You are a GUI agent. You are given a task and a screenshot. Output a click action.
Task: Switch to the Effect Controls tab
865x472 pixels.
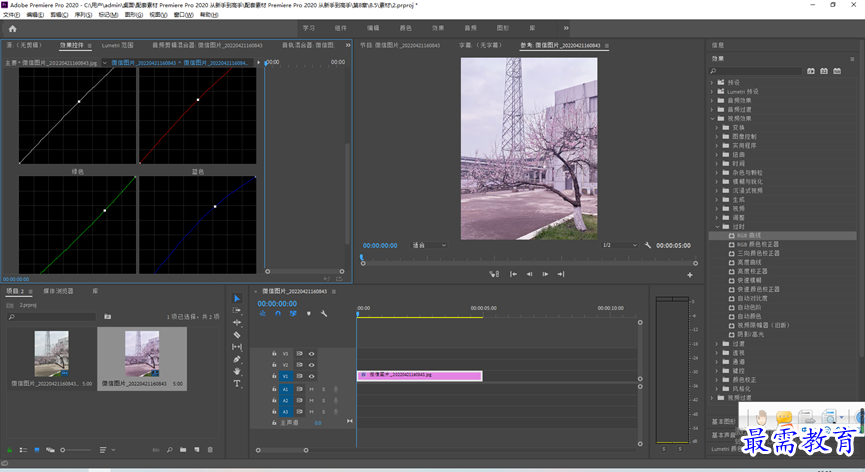72,45
